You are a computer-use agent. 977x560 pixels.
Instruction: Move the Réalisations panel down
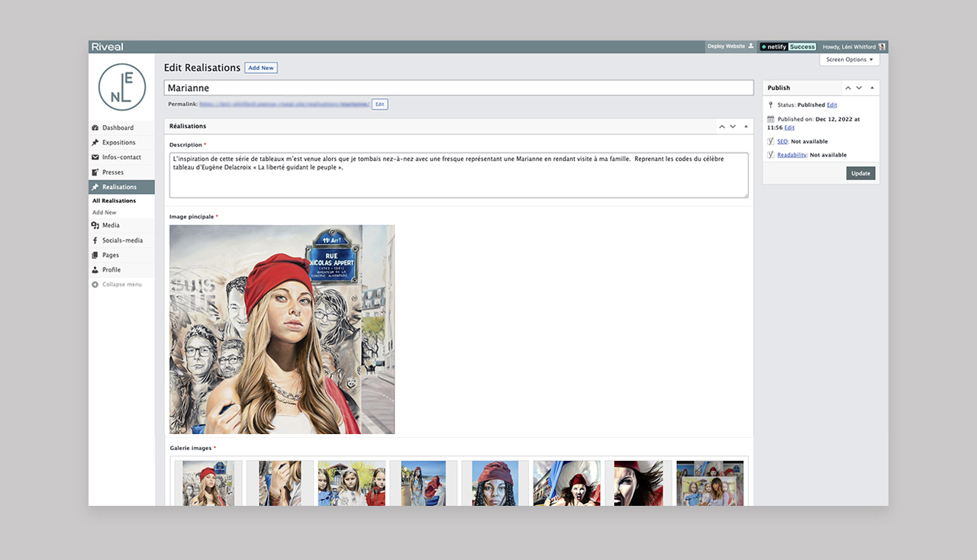click(733, 126)
